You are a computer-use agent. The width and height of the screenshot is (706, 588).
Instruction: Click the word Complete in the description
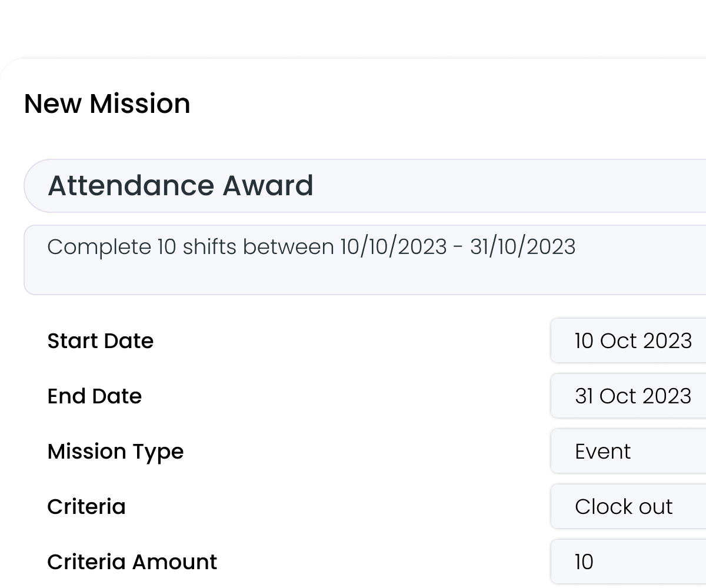click(x=99, y=247)
